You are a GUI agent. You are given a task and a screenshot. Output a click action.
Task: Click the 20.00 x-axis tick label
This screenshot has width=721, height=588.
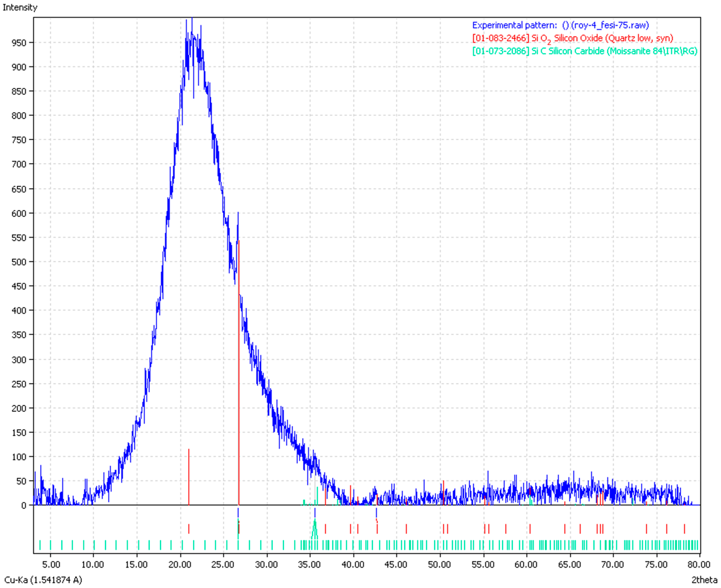180,565
